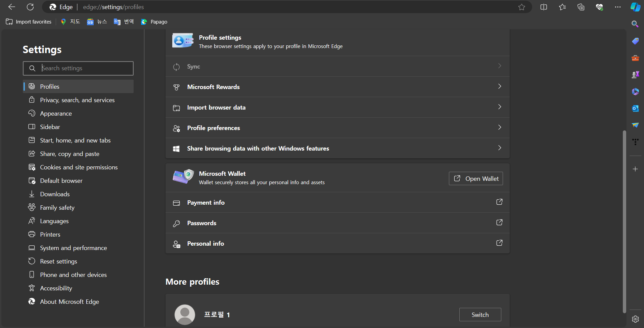This screenshot has width=644, height=328.
Task: Open Start, home, and new tabs settings
Action: click(78, 140)
